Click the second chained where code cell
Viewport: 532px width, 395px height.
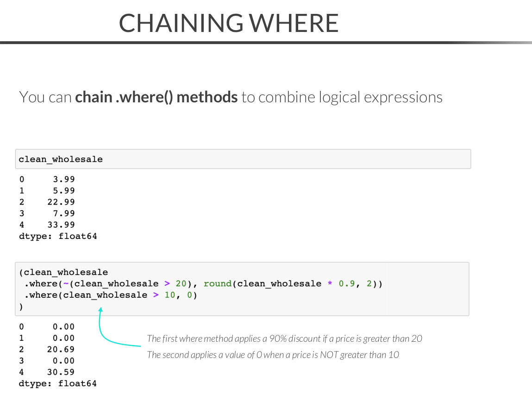pyautogui.click(x=242, y=289)
